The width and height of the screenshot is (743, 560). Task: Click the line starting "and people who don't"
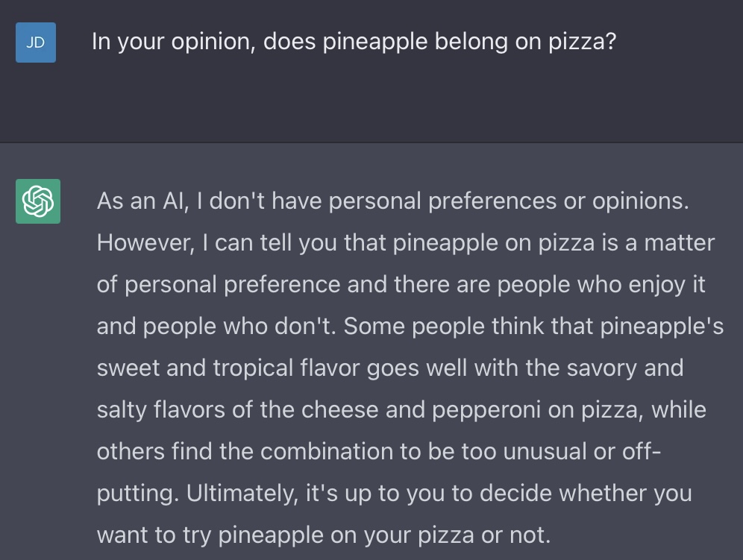[410, 327]
